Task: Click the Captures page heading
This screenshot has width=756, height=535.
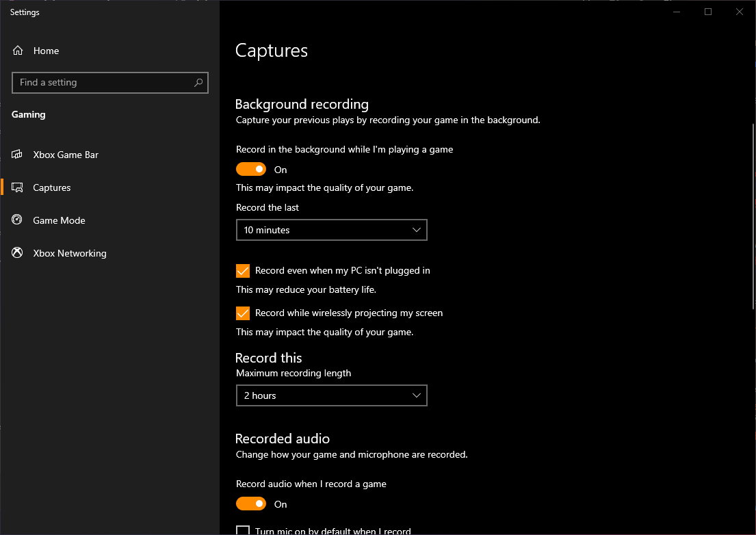Action: 272,51
